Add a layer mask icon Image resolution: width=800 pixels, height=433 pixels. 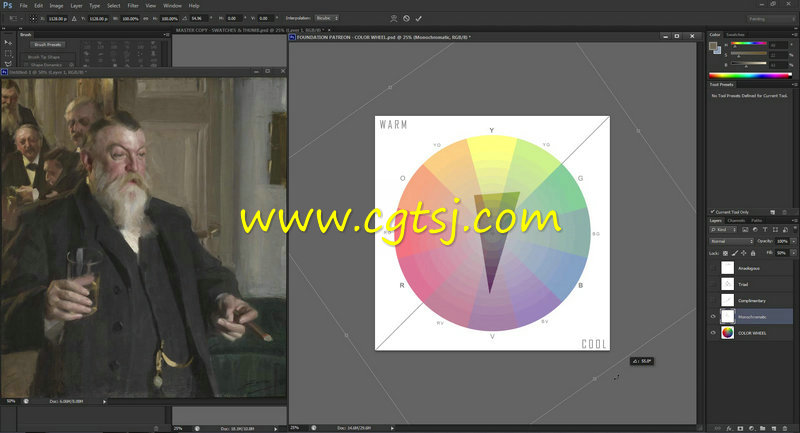point(740,428)
